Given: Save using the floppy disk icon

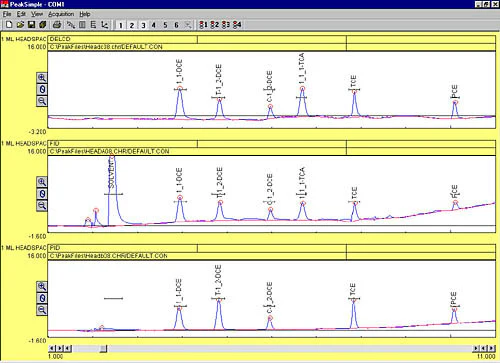Looking at the screenshot, I should tap(31, 25).
